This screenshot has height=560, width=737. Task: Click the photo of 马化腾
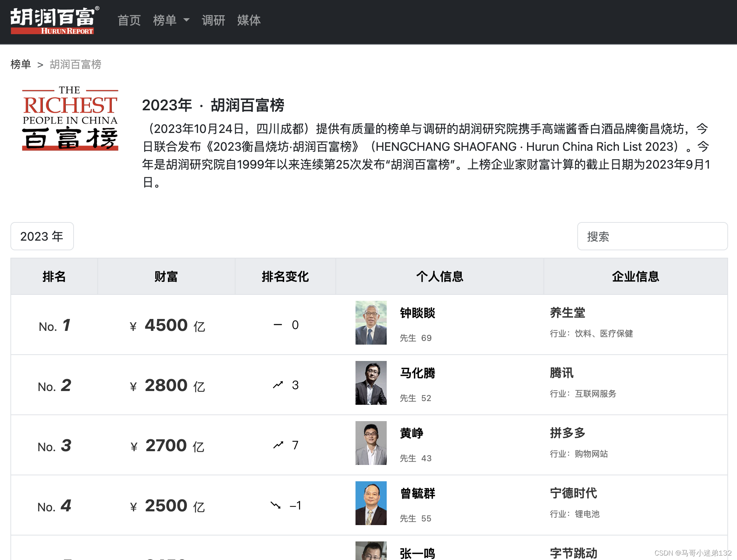click(371, 383)
